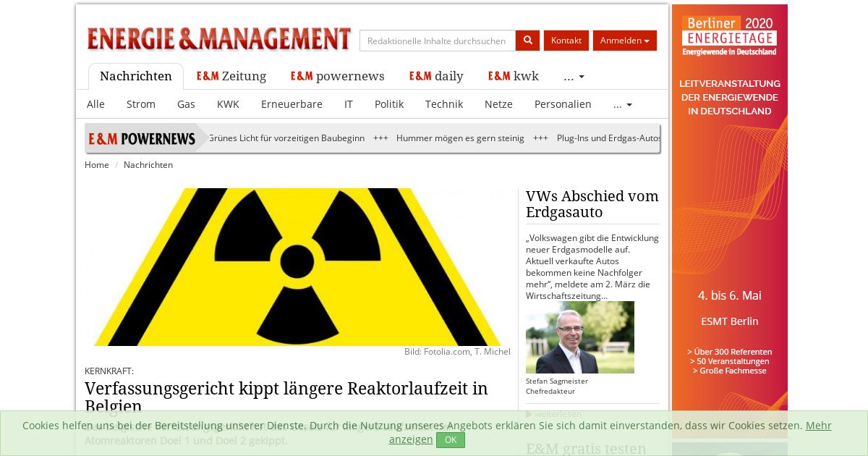Open the Erneuerbare category
868x456 pixels.
pos(292,104)
